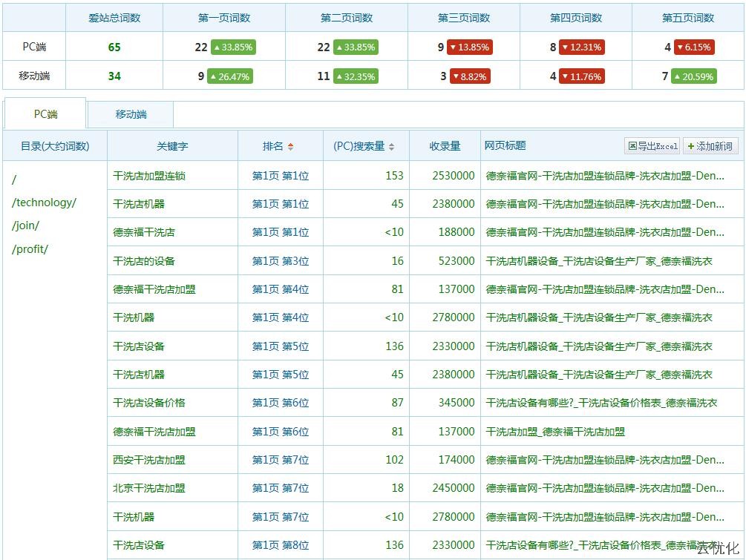Click the red 6.15% badge

pos(694,47)
